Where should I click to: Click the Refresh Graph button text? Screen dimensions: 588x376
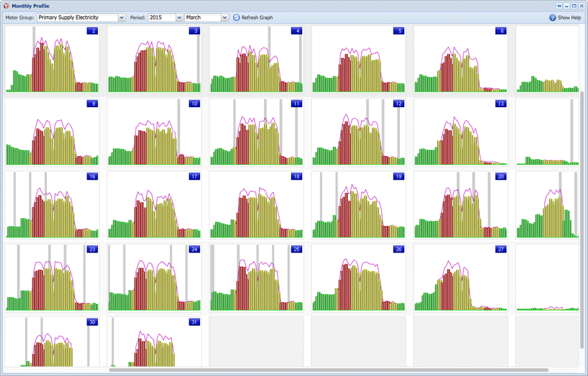257,18
